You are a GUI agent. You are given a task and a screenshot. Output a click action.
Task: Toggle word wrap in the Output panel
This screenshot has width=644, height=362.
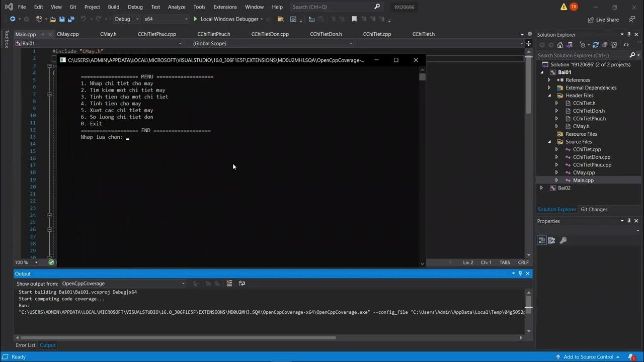pos(242,284)
